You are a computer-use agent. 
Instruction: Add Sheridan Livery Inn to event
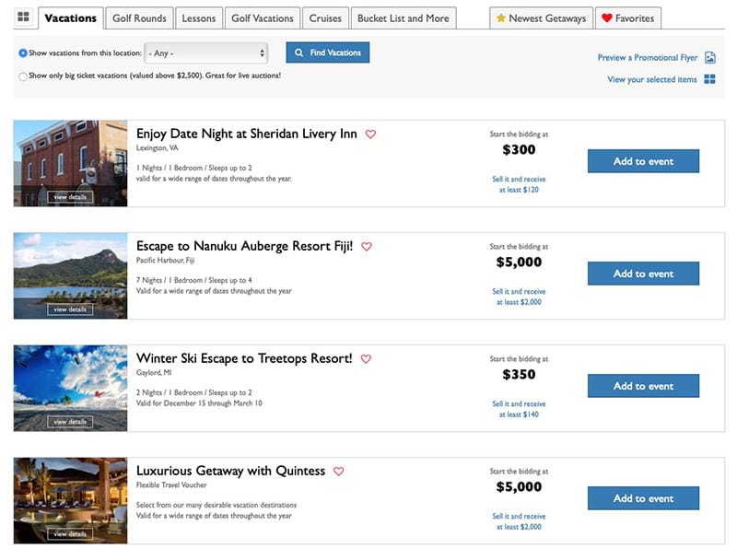(x=643, y=161)
